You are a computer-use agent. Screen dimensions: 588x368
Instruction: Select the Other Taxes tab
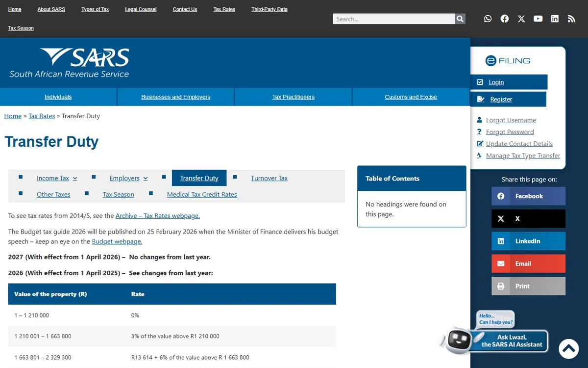[x=53, y=194]
